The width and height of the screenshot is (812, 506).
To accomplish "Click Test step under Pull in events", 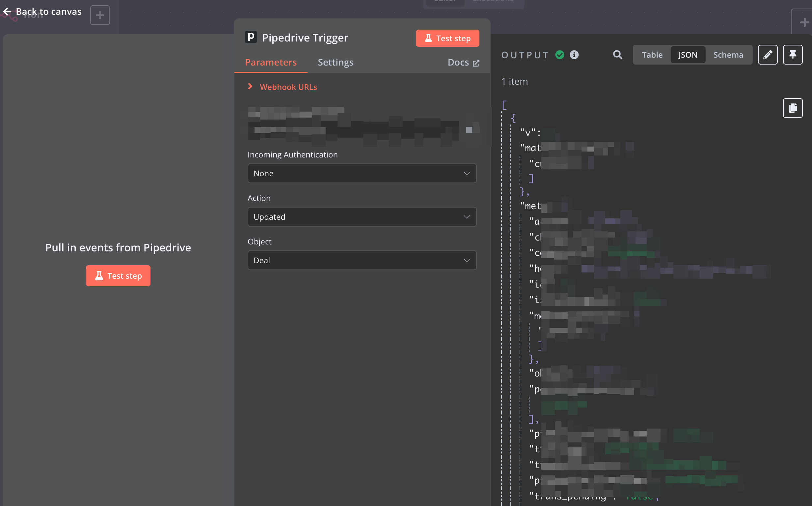I will [x=118, y=276].
